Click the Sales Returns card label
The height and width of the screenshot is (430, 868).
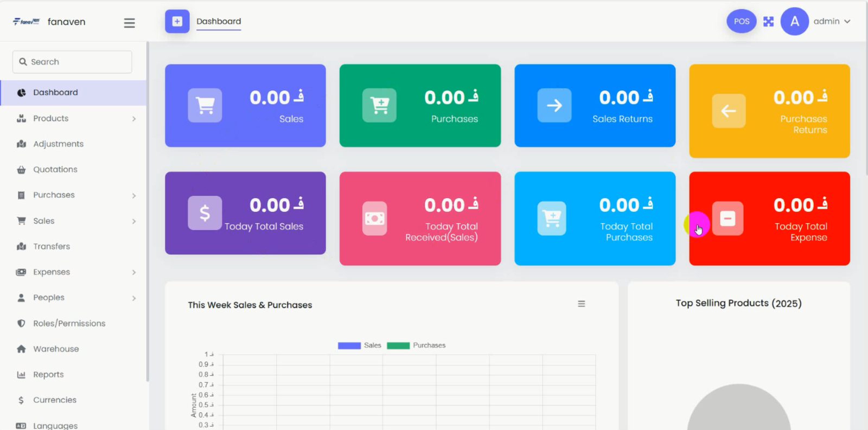(x=622, y=119)
